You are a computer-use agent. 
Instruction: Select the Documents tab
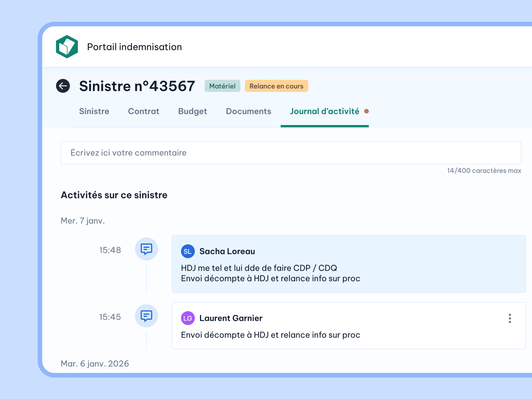click(x=248, y=111)
